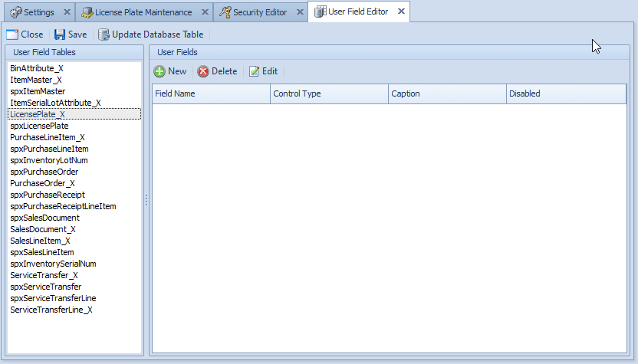
Task: Choose spxPurchaseOrder from table list
Action: click(x=44, y=172)
